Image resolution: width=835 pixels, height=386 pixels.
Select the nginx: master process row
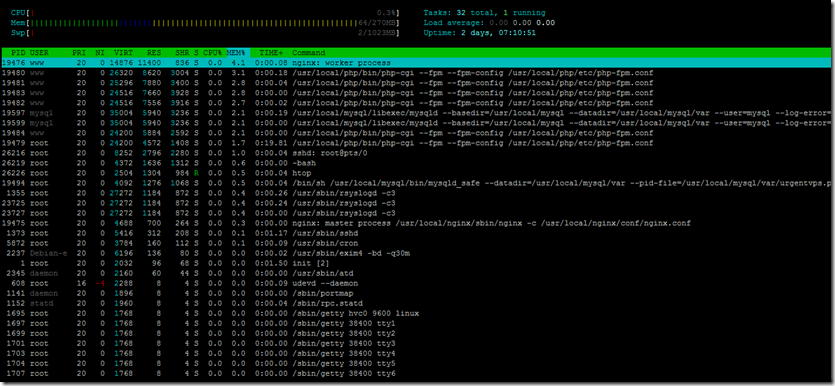416,223
